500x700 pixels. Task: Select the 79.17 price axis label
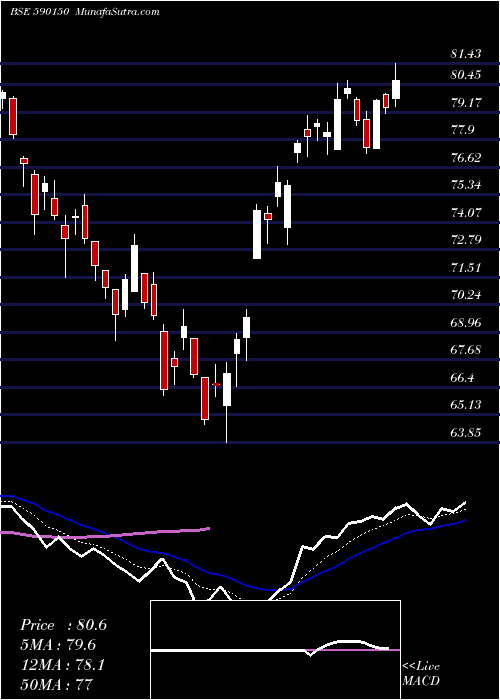466,103
